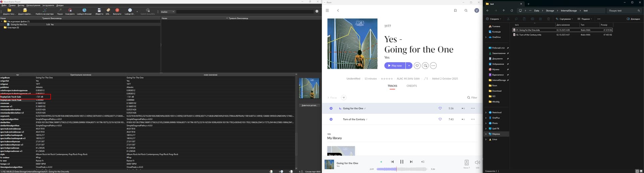Viewport: 644px width, 173px height.
Task: Switch to the CREDITS tab in Roon
Action: 412,86
